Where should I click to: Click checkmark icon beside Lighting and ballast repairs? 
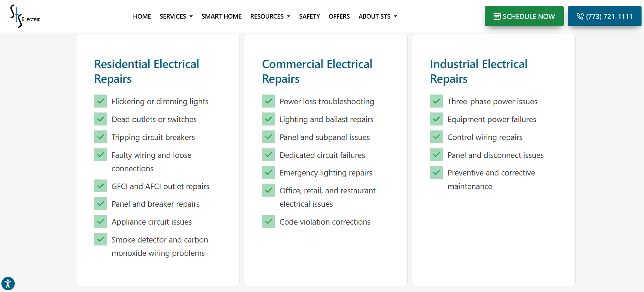click(269, 119)
